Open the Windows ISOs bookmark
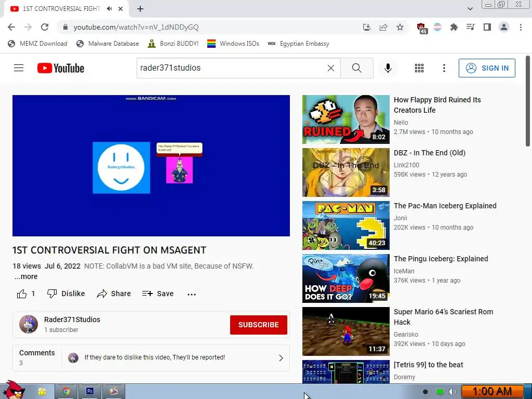This screenshot has width=532, height=399. point(233,44)
